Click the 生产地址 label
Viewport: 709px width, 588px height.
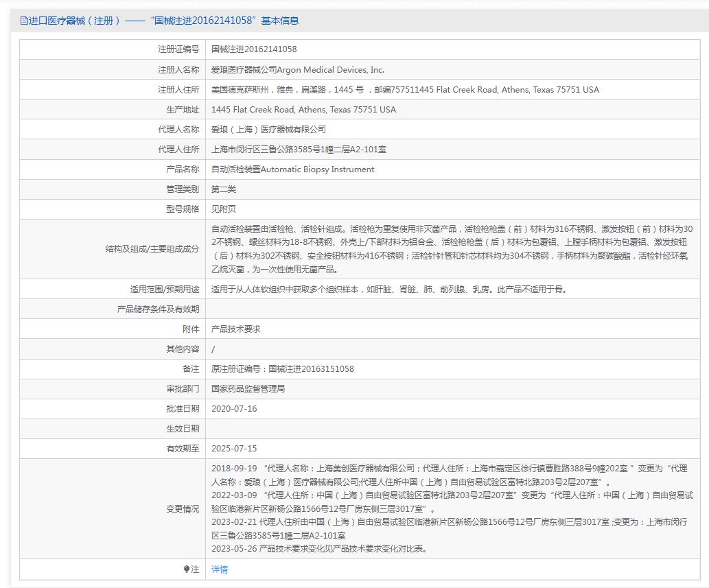183,109
